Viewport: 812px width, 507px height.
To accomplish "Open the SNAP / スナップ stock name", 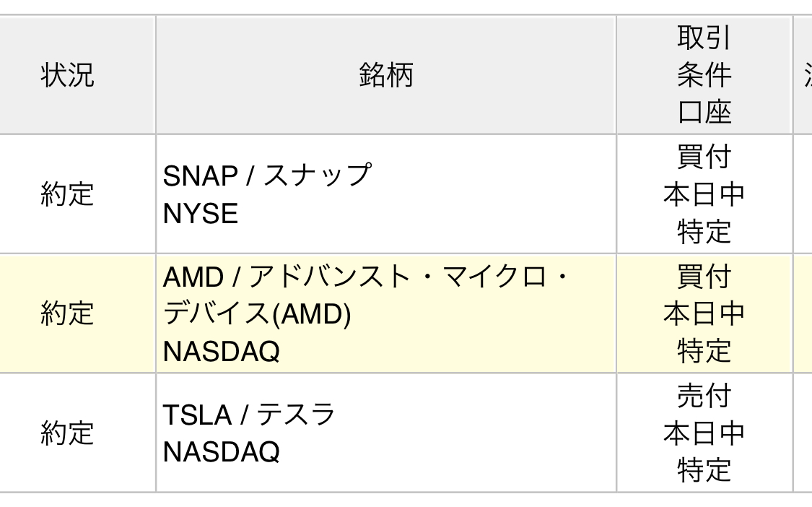I will (267, 175).
